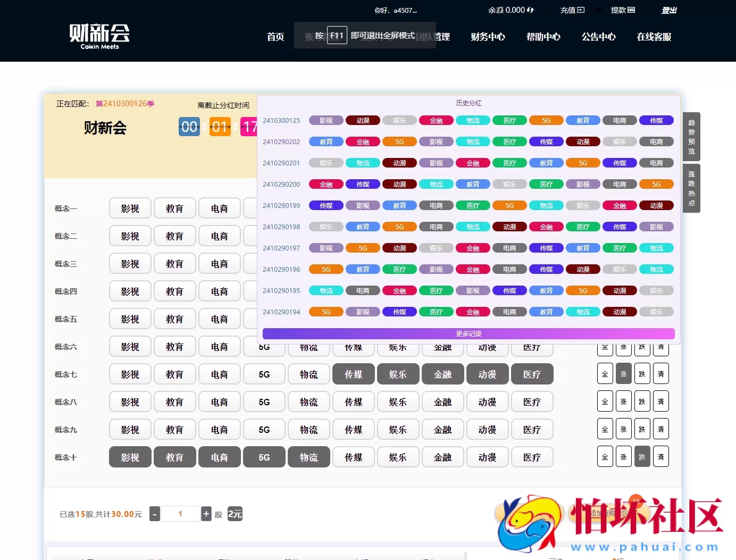Click the 登出 logout link

pyautogui.click(x=668, y=10)
